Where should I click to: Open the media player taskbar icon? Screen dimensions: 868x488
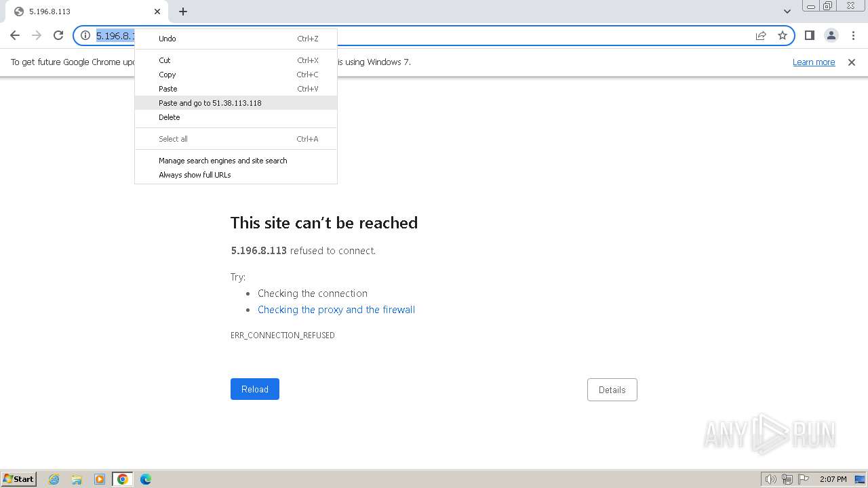click(100, 479)
